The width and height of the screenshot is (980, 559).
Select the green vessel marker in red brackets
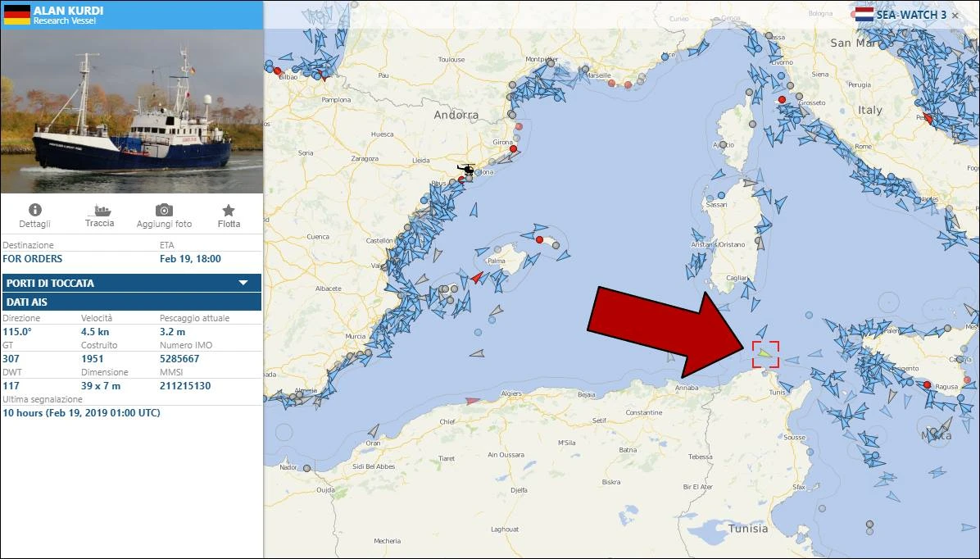765,354
